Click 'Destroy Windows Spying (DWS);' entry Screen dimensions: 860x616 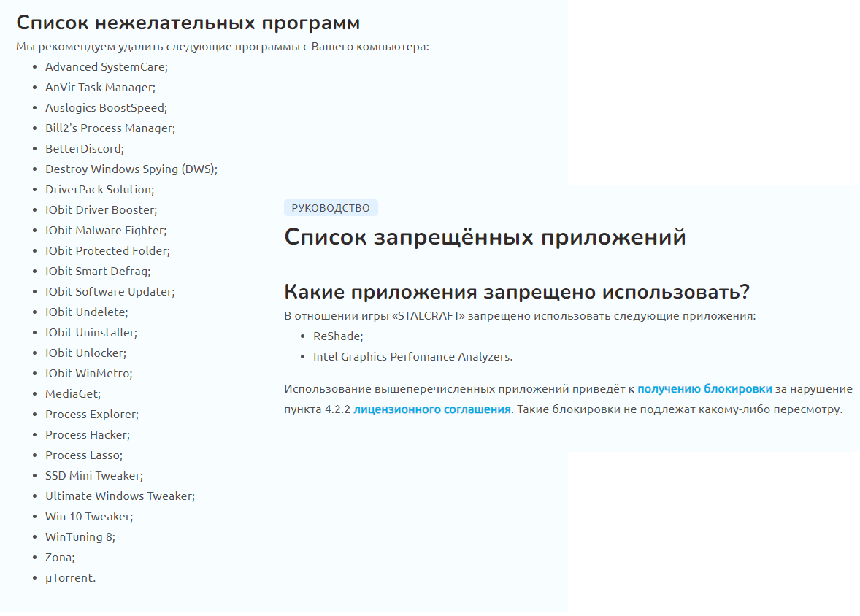[x=131, y=169]
